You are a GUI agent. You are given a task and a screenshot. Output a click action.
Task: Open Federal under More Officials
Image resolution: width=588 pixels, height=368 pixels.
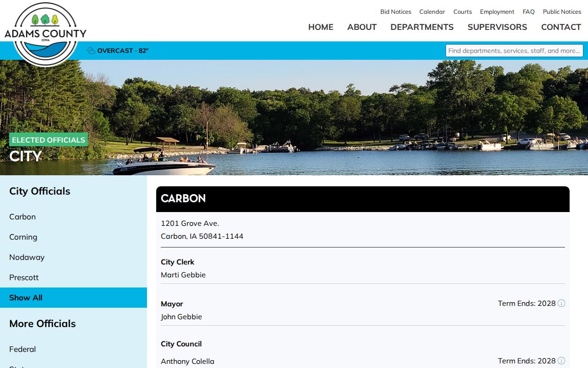73,349
